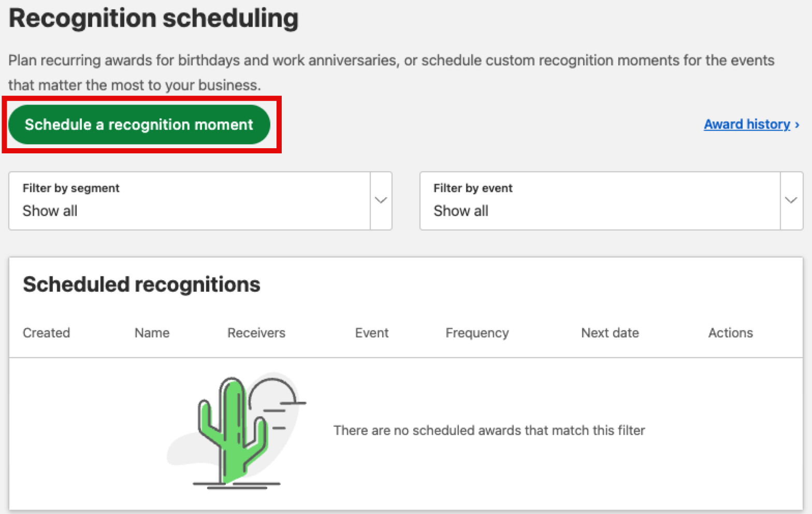This screenshot has width=812, height=514.
Task: Click the Actions column header
Action: click(x=731, y=333)
